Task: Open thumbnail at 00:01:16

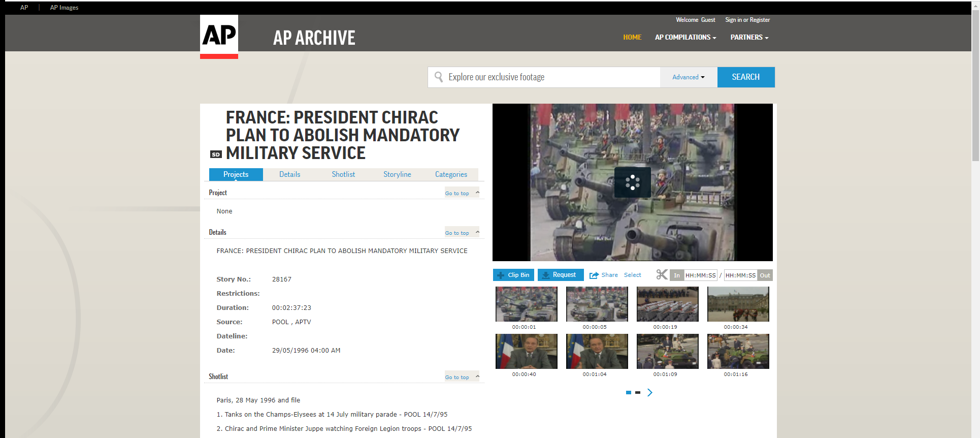Action: (738, 351)
